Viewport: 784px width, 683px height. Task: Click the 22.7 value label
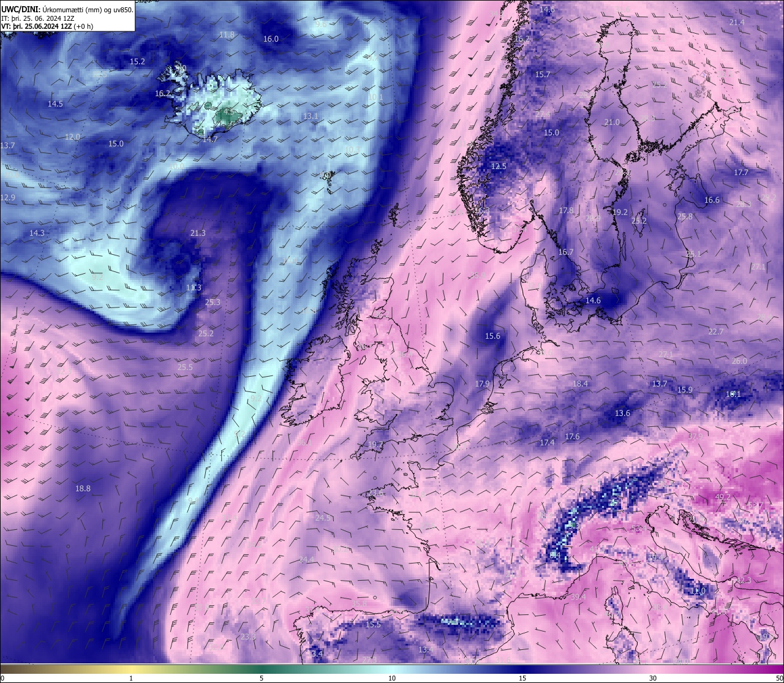715,331
